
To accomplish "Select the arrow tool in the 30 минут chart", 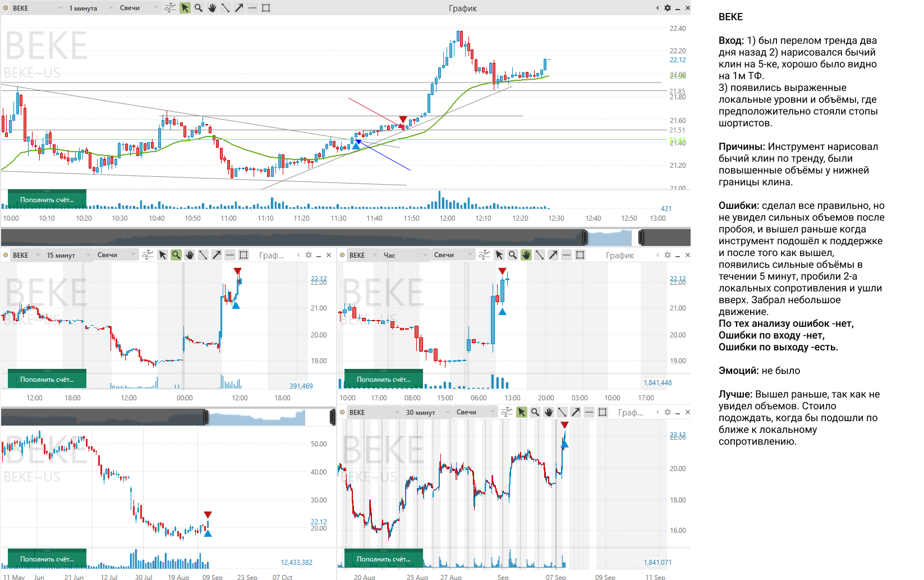I will click(x=576, y=412).
